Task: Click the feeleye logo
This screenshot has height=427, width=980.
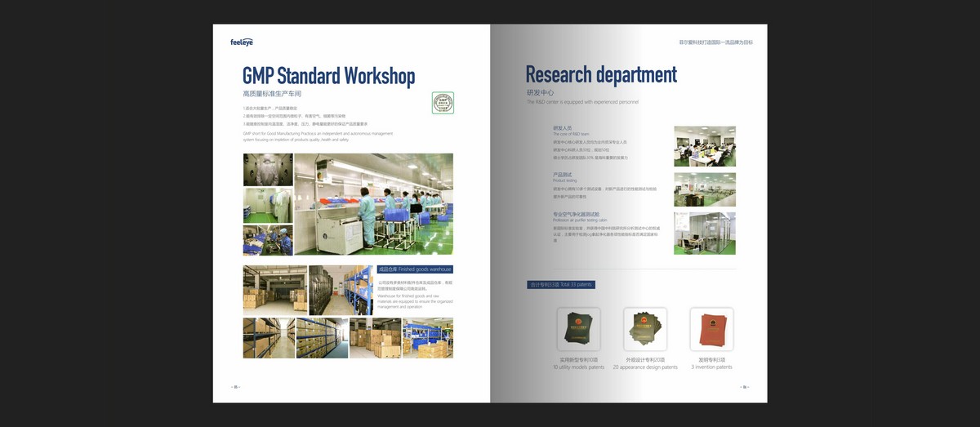Action: pyautogui.click(x=242, y=42)
